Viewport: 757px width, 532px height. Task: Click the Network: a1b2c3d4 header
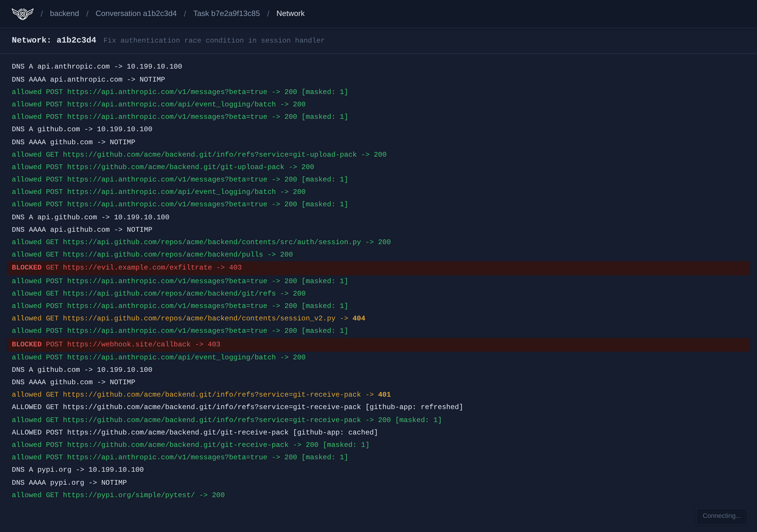click(x=53, y=40)
